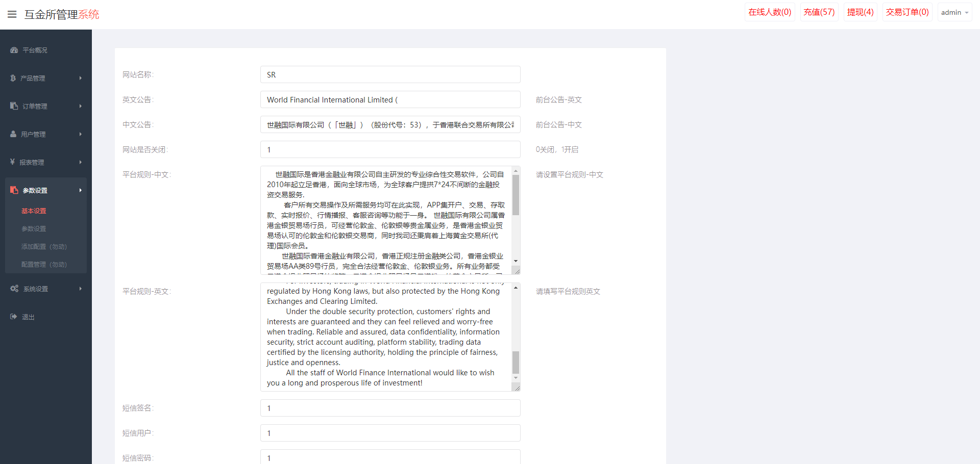This screenshot has height=464, width=980.
Task: Click the 订单管理 order management icon
Action: [x=13, y=106]
